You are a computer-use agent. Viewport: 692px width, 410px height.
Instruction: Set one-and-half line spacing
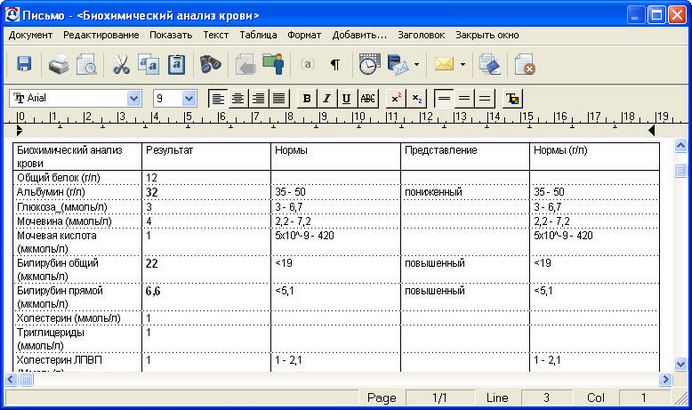point(464,98)
